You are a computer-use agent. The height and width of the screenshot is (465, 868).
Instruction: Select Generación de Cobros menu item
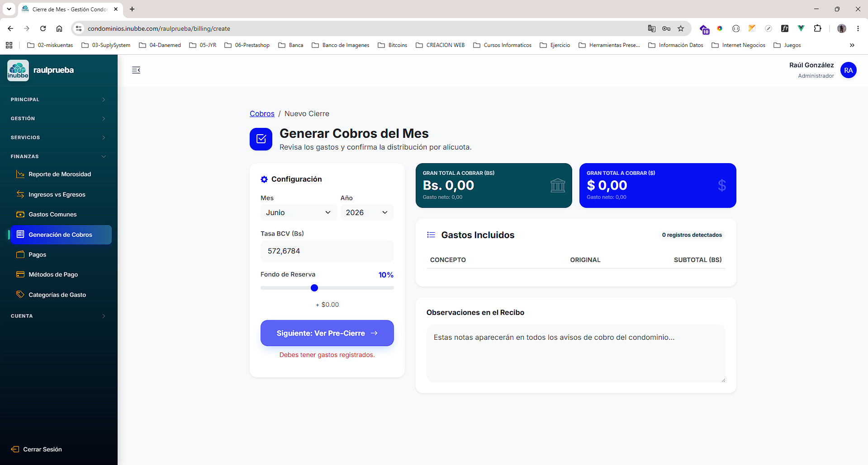click(61, 235)
